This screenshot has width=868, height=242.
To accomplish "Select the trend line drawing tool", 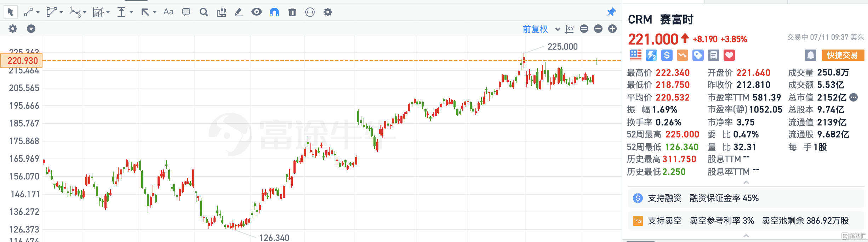I will pos(28,12).
